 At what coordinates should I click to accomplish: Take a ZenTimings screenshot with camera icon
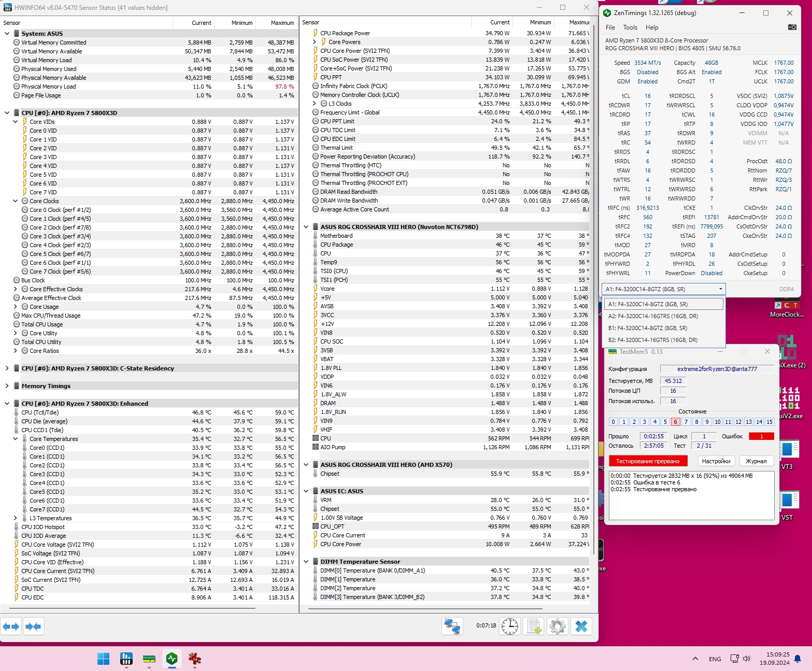pyautogui.click(x=792, y=27)
